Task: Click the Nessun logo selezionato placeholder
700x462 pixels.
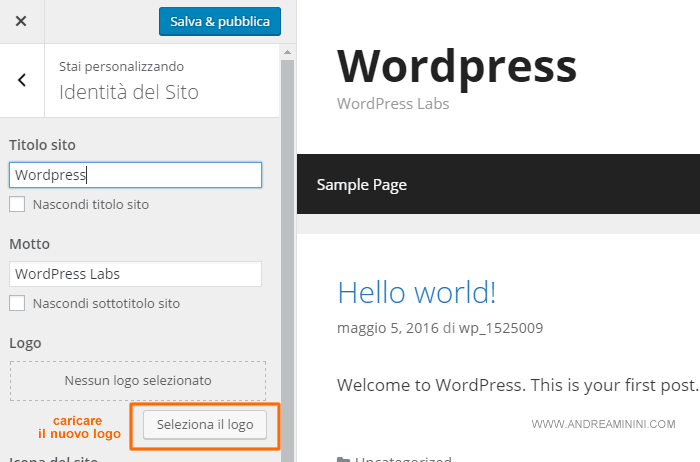Action: (138, 381)
